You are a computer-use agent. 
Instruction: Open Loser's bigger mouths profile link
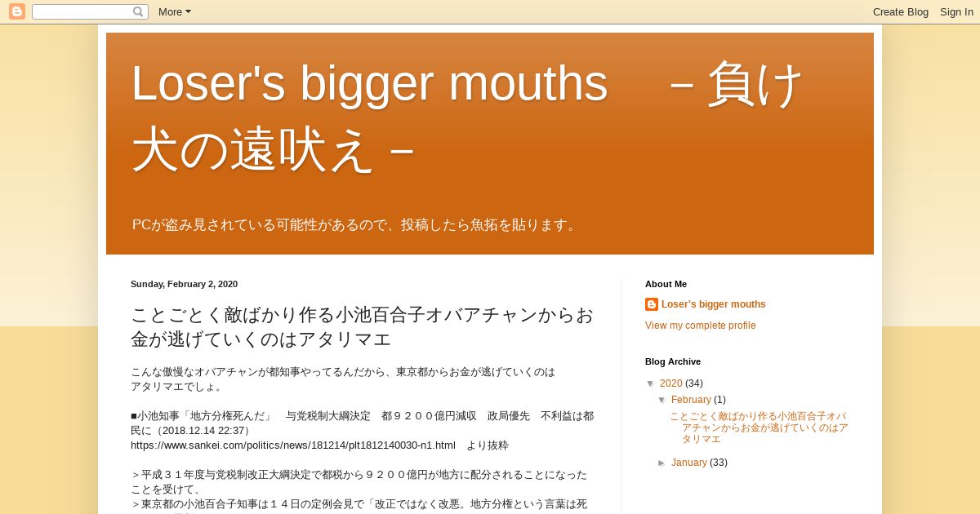tap(714, 304)
